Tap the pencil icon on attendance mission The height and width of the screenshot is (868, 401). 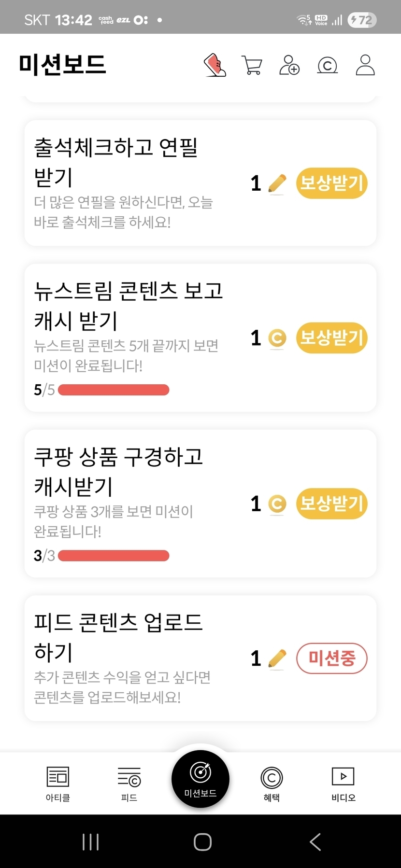coord(277,183)
